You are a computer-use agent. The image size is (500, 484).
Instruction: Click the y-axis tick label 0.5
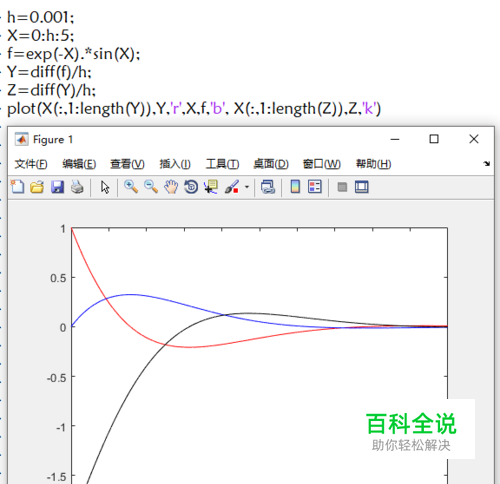click(58, 278)
